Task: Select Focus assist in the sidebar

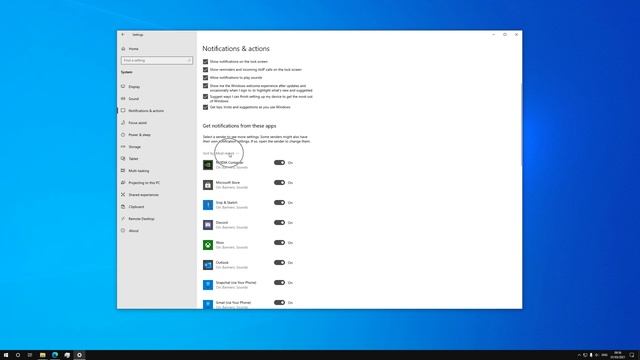Action: (138, 123)
